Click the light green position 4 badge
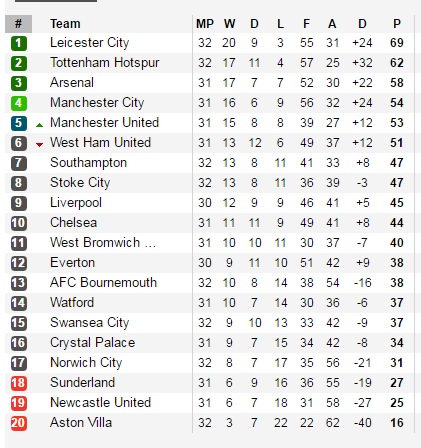The image size is (421, 448). click(x=19, y=103)
